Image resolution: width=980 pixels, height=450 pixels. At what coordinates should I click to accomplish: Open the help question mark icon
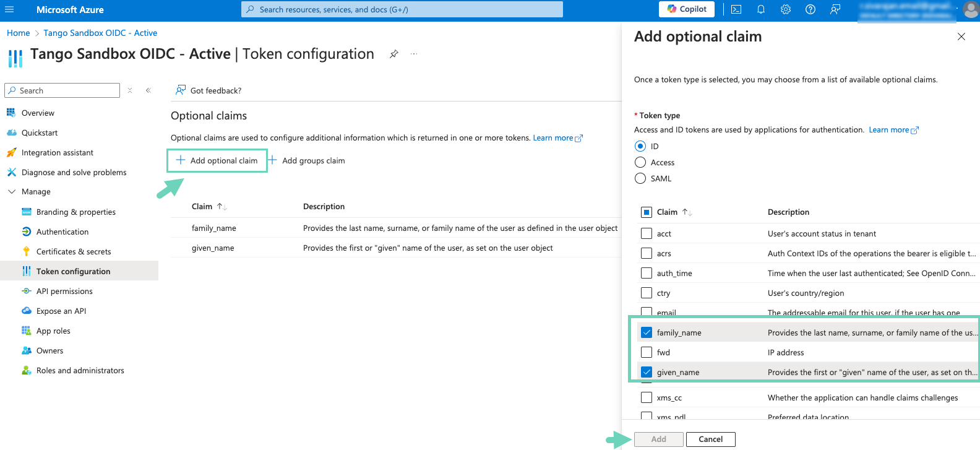click(x=810, y=9)
